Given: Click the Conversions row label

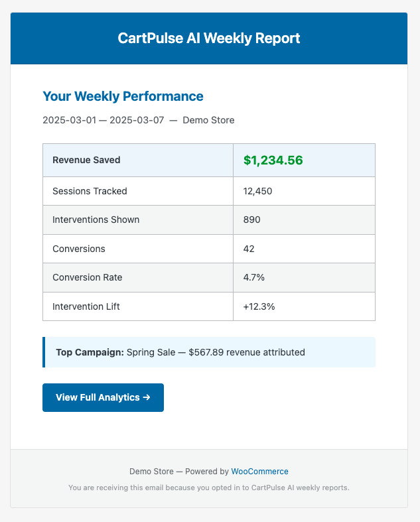Looking at the screenshot, I should [x=78, y=249].
